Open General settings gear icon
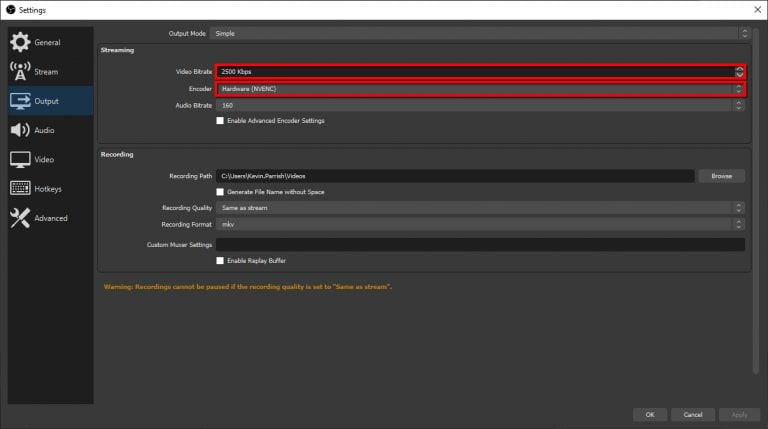 (20, 42)
